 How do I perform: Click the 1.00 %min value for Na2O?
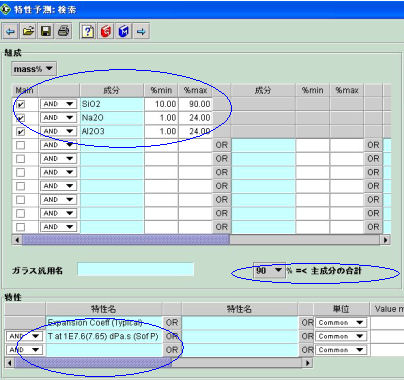161,118
